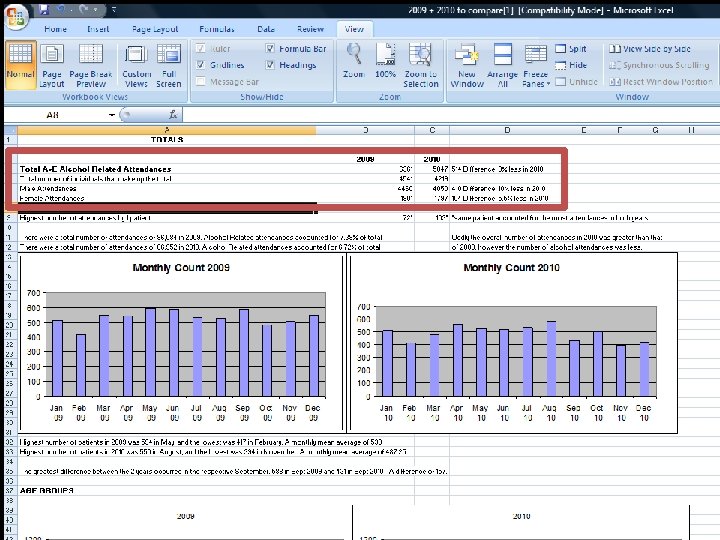Click in the formula bar input

coord(450,115)
